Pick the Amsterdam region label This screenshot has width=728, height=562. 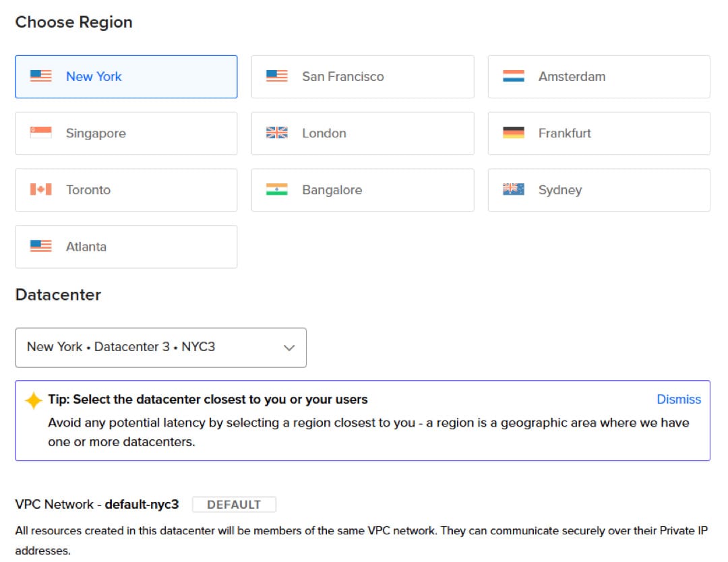(x=572, y=77)
